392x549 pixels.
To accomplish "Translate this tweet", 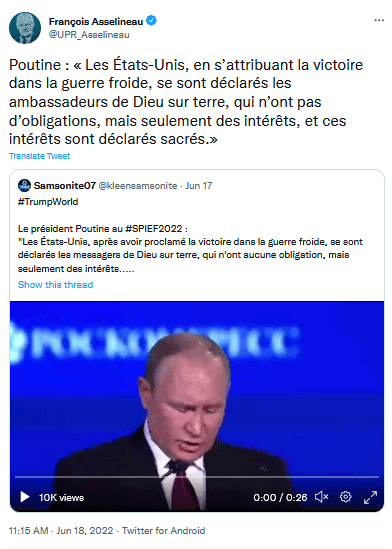I will click(x=40, y=156).
